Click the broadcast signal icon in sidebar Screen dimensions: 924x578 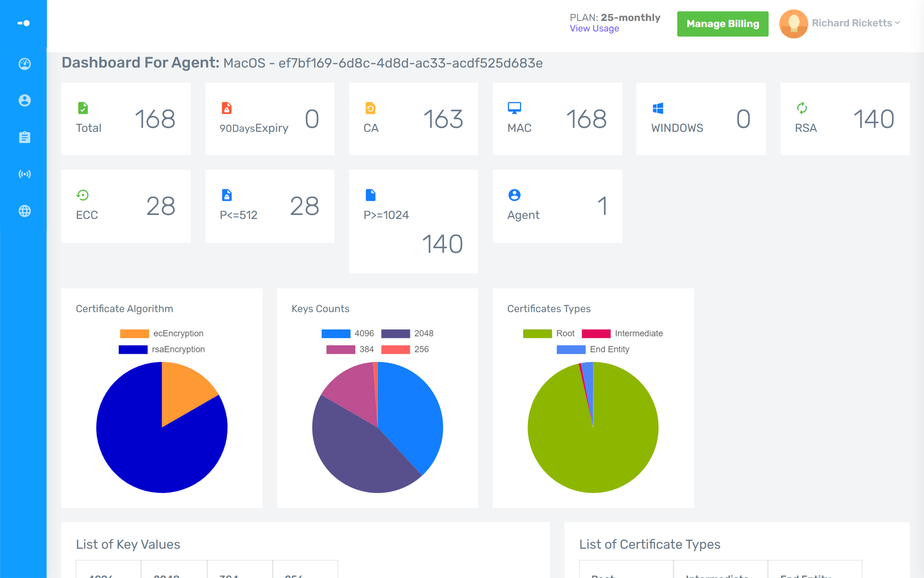(24, 174)
